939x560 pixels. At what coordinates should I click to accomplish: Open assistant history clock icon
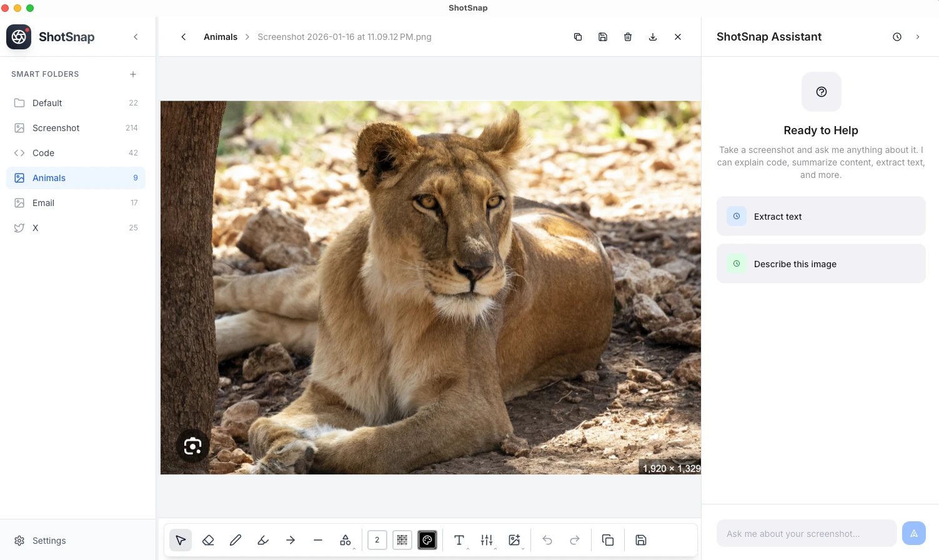point(897,37)
